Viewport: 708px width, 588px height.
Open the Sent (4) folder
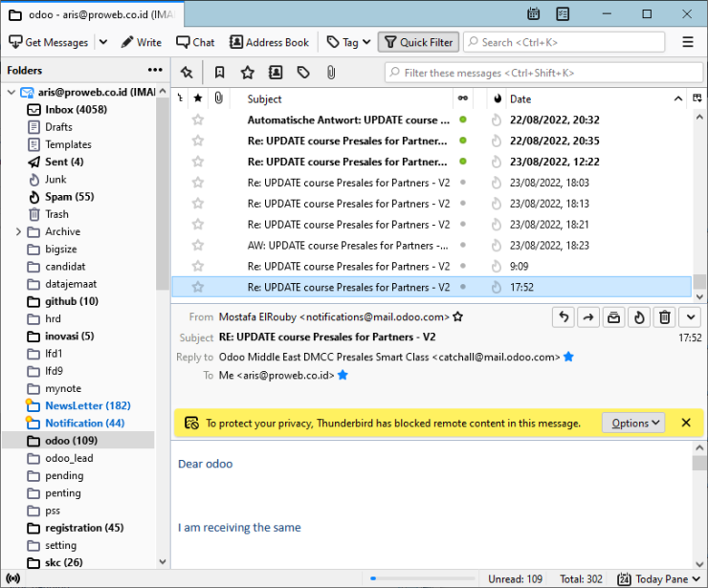coord(64,162)
